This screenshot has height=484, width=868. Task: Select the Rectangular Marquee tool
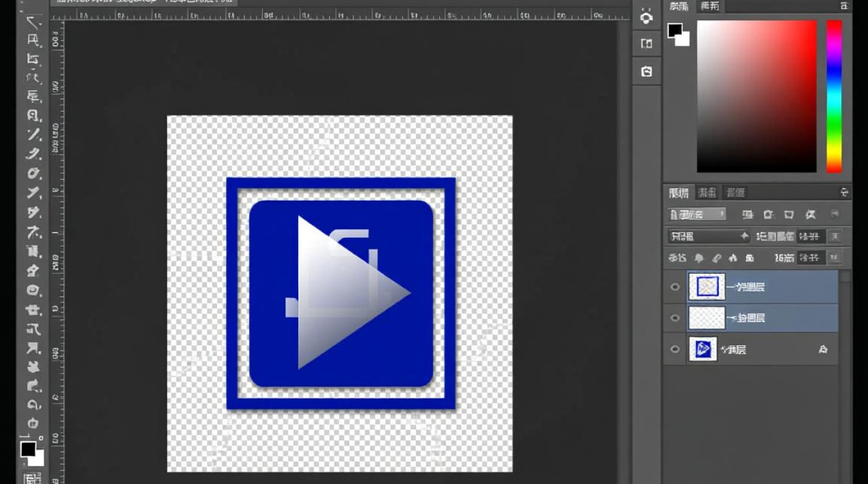[33, 41]
